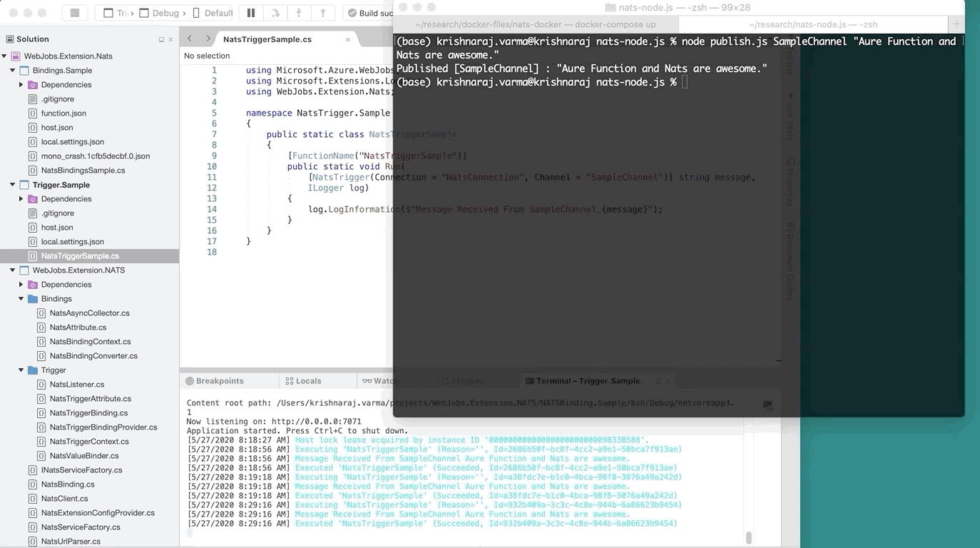Open NatsListener.cs file
Screen dimensions: 980x548
(77, 385)
